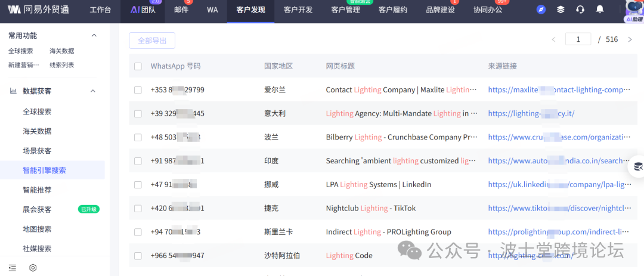Image resolution: width=644 pixels, height=276 pixels.
Task: Collapse the 数据获客 menu group
Action: coord(93,91)
